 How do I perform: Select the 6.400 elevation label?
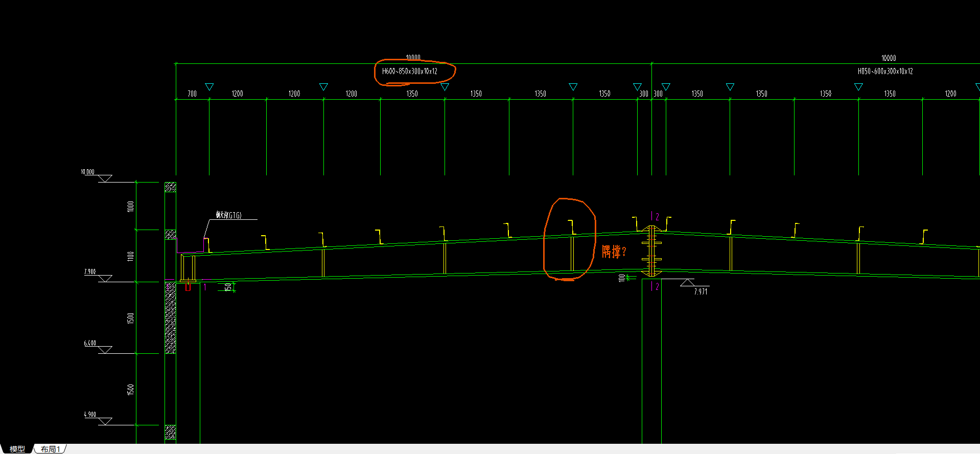tap(90, 343)
